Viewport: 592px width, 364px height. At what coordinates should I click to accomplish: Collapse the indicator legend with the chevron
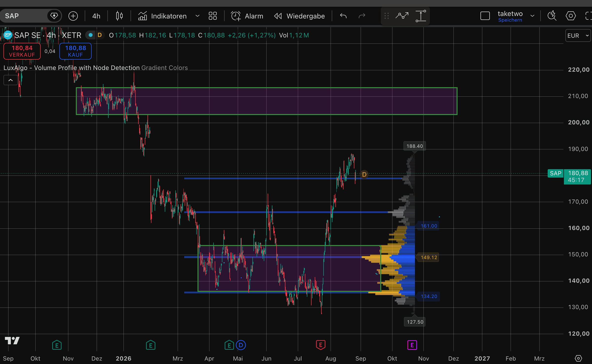[11, 80]
